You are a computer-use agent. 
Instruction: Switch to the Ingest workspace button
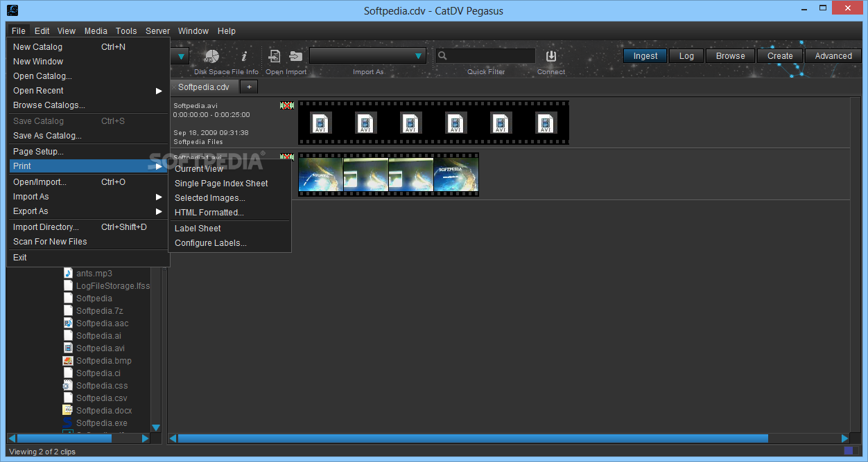(x=645, y=56)
